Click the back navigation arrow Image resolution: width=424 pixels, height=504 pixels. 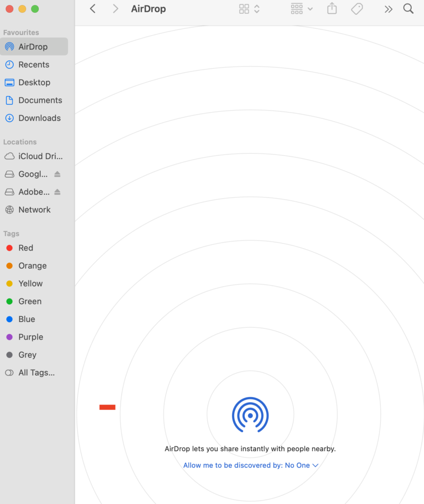click(92, 8)
